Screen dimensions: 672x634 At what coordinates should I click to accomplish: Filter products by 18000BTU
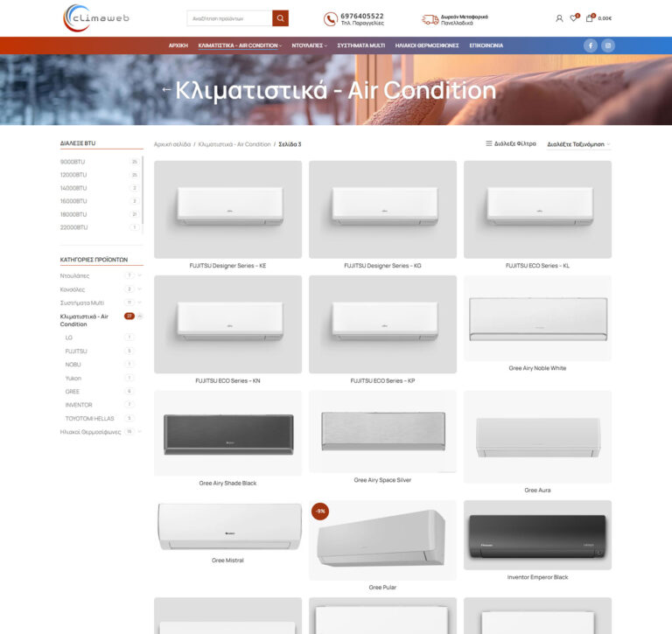point(73,214)
